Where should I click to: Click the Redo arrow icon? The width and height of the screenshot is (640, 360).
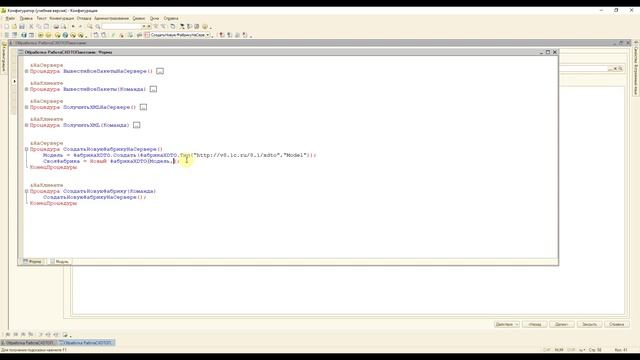(x=80, y=27)
